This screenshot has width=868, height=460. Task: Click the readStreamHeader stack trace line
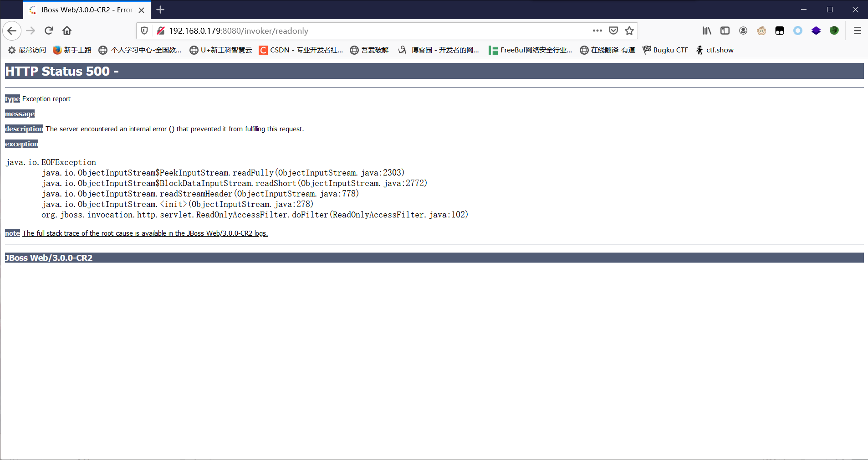coord(200,194)
